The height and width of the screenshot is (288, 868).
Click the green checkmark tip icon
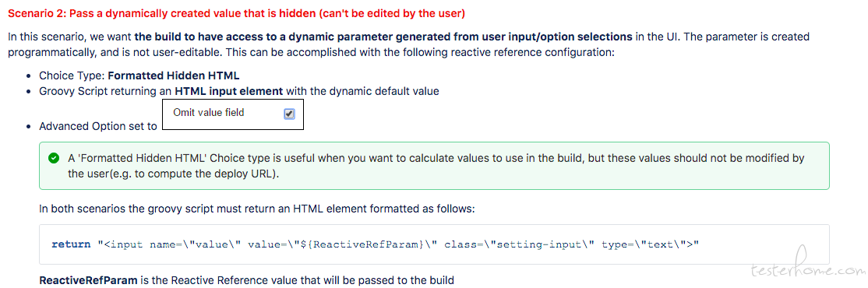54,159
